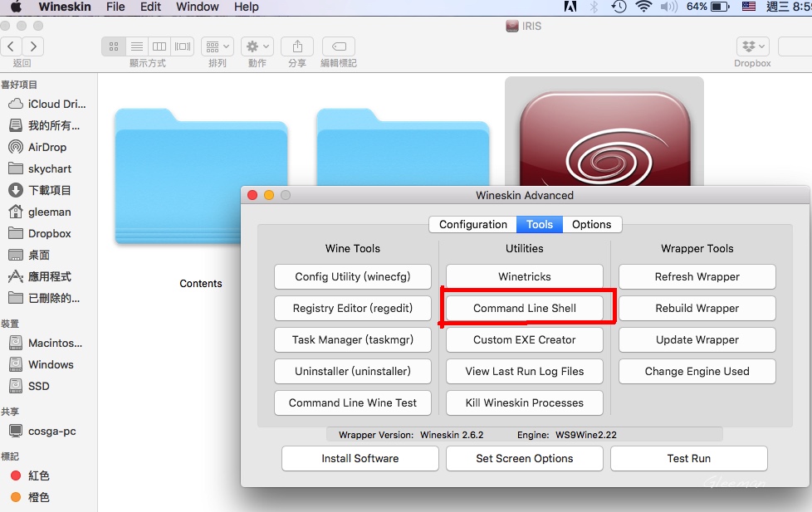Open 應用程式 applications in sidebar

[40, 276]
